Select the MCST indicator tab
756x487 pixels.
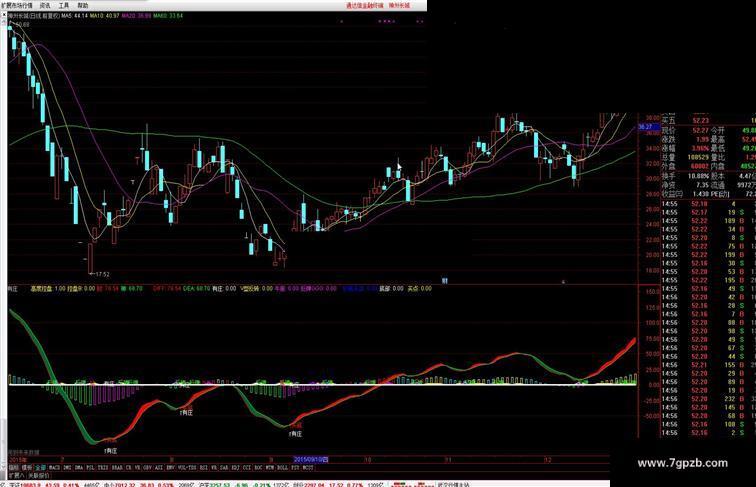pos(307,468)
